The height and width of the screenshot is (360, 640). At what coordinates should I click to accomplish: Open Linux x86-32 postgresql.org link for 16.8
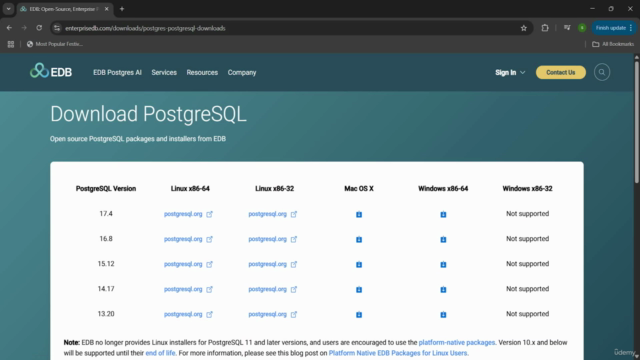pos(273,239)
